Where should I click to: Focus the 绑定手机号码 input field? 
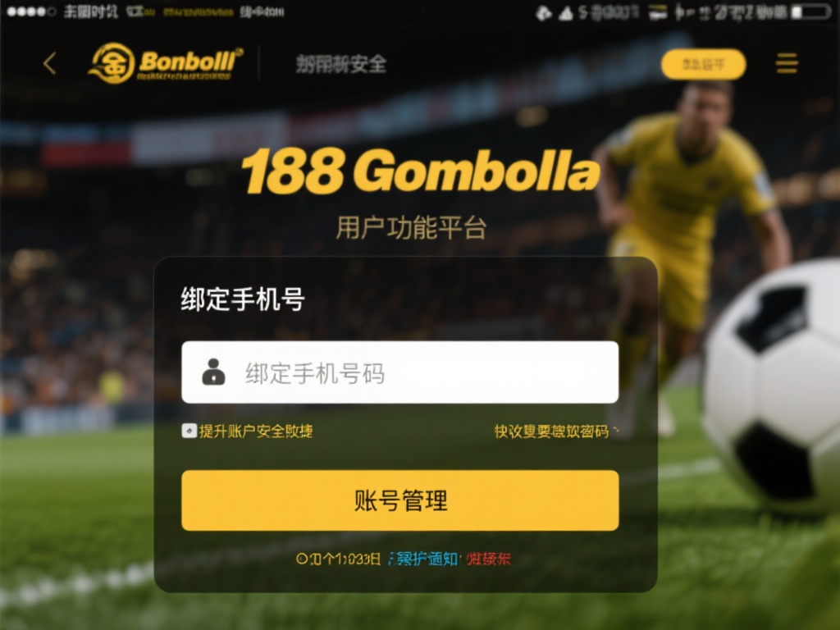400,372
